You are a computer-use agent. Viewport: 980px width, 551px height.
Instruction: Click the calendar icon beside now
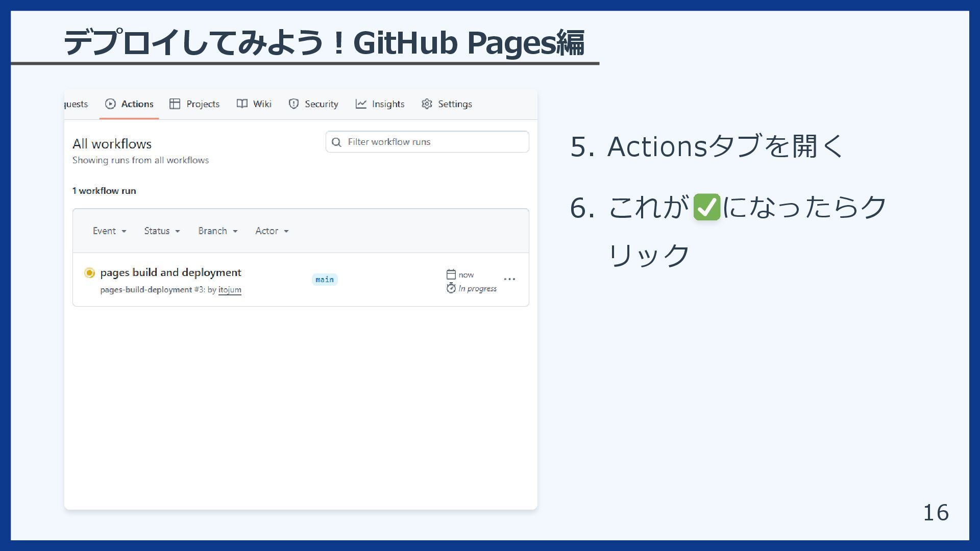[x=451, y=274]
